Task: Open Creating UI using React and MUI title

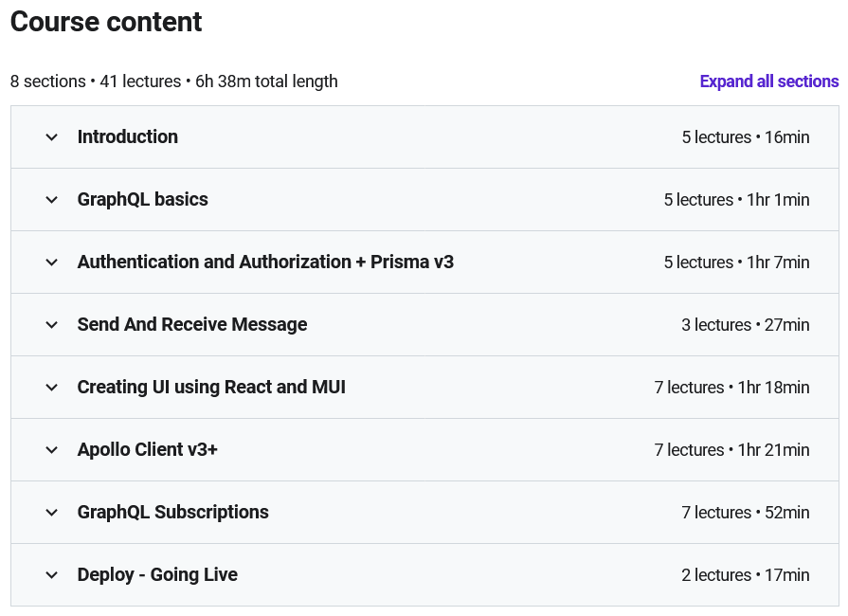Action: pos(211,388)
